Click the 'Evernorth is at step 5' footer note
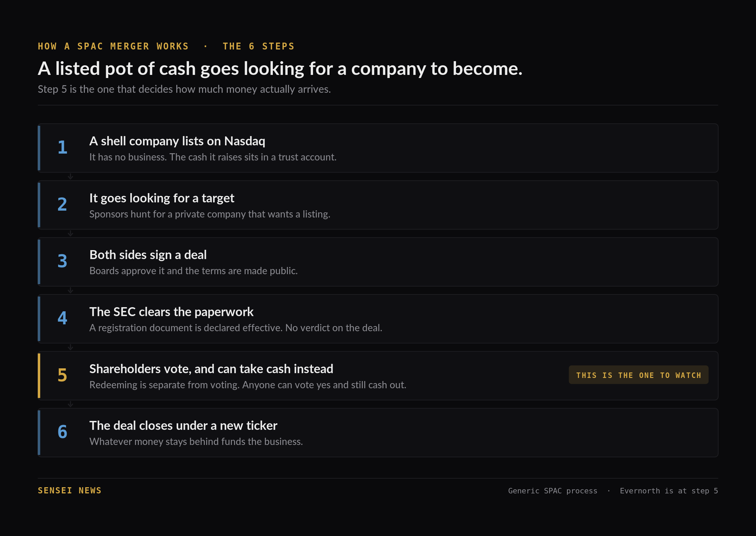This screenshot has height=536, width=756. coord(669,491)
